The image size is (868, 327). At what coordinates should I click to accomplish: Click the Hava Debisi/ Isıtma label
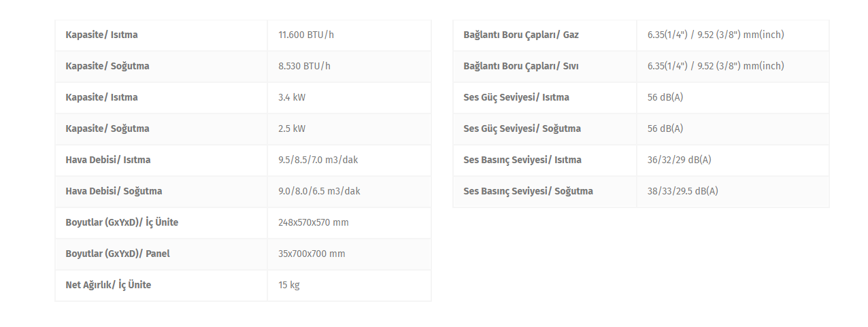click(108, 160)
